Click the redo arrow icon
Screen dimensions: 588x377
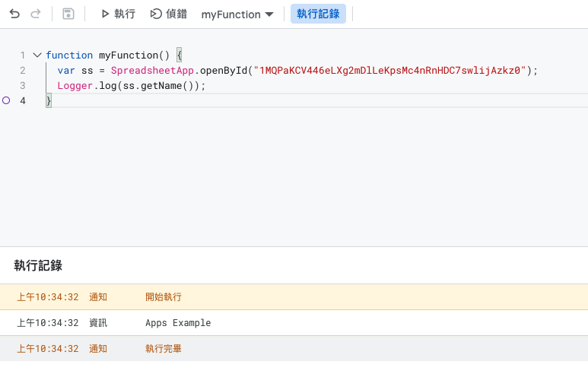tap(35, 14)
